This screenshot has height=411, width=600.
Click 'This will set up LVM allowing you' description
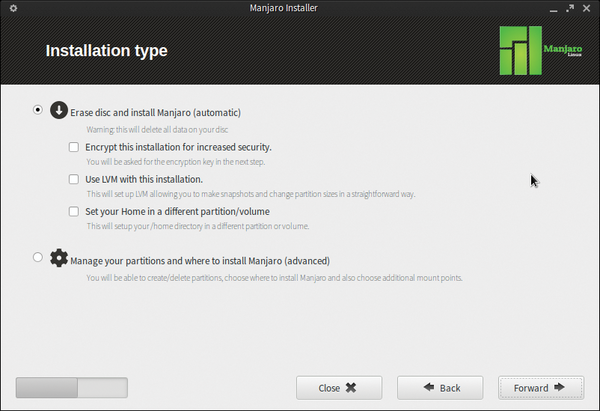251,194
